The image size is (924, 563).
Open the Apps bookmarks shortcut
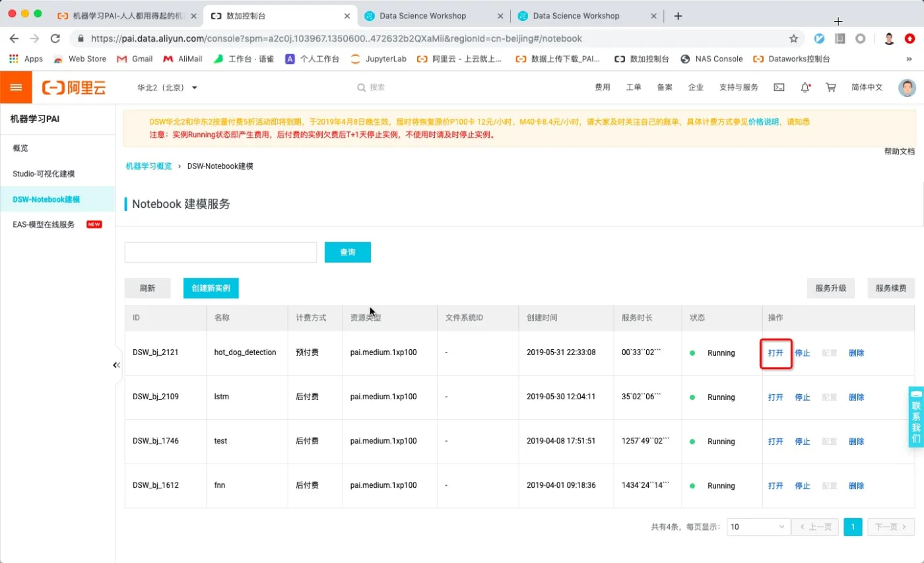(26, 59)
